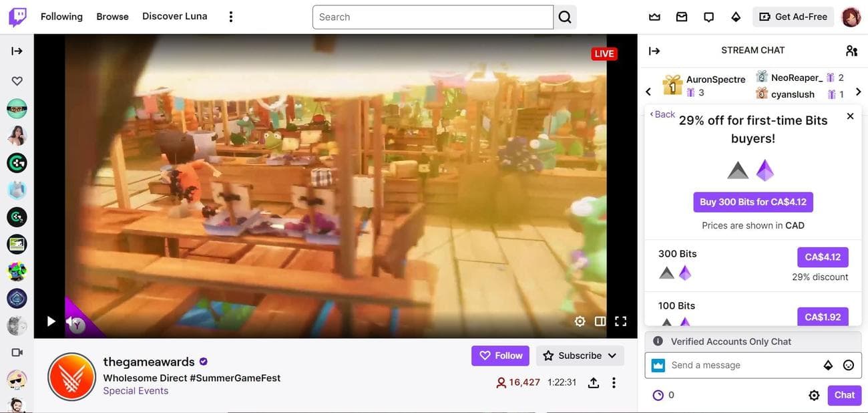Image resolution: width=868 pixels, height=413 pixels.
Task: Open the Notifications panel
Action: click(x=708, y=15)
